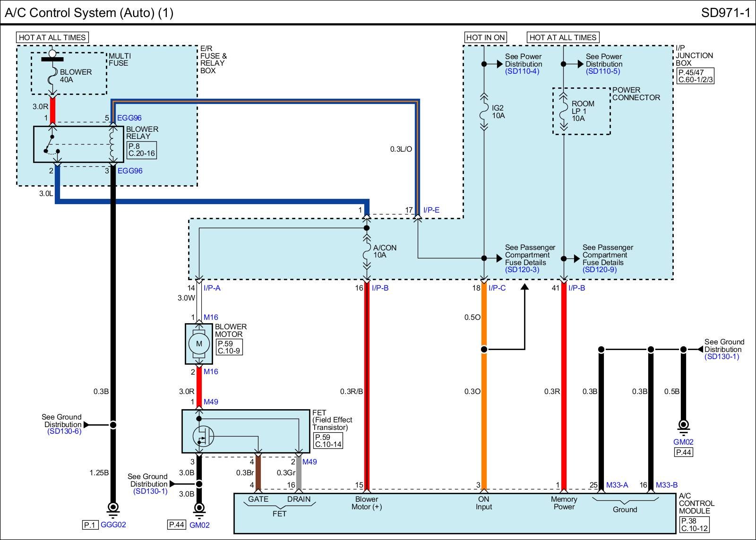
Task: Click the ROOM LP 1 10A fuse
Action: pyautogui.click(x=563, y=111)
